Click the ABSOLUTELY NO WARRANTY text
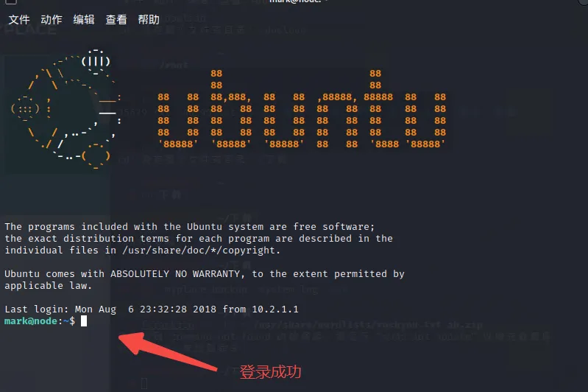 (x=175, y=274)
